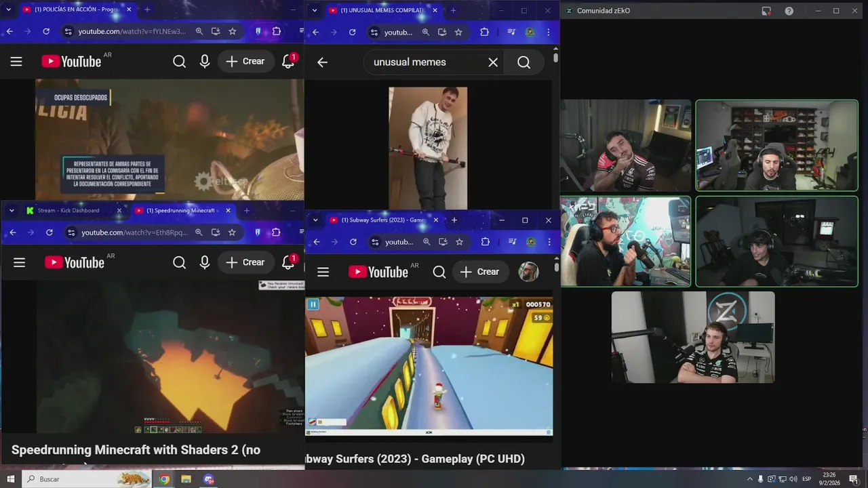This screenshot has width=868, height=488.
Task: Open hamburger menu in Subway Surfers window
Action: tap(323, 272)
